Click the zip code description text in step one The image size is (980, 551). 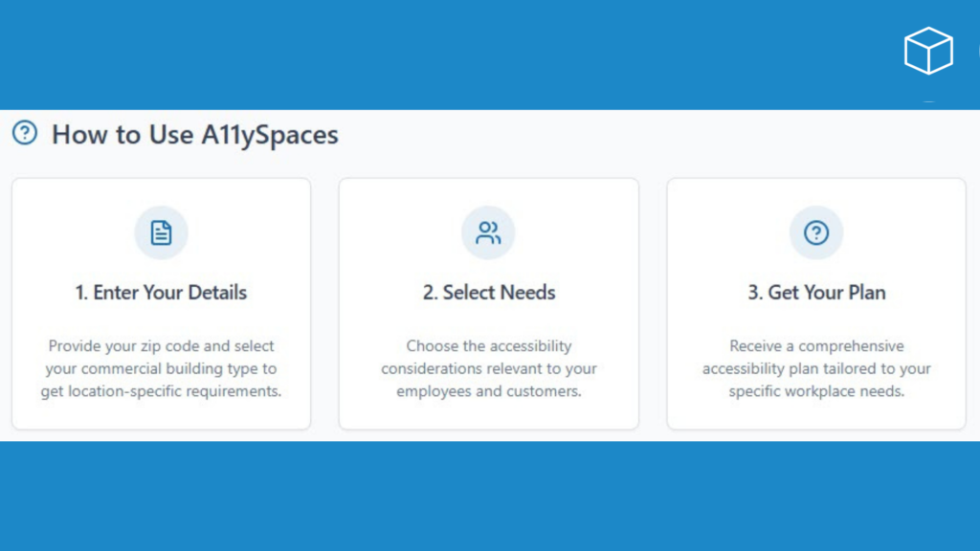[161, 368]
